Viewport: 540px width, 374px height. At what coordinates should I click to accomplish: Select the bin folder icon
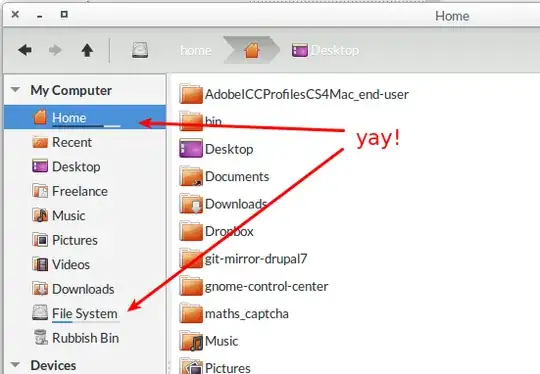point(190,121)
